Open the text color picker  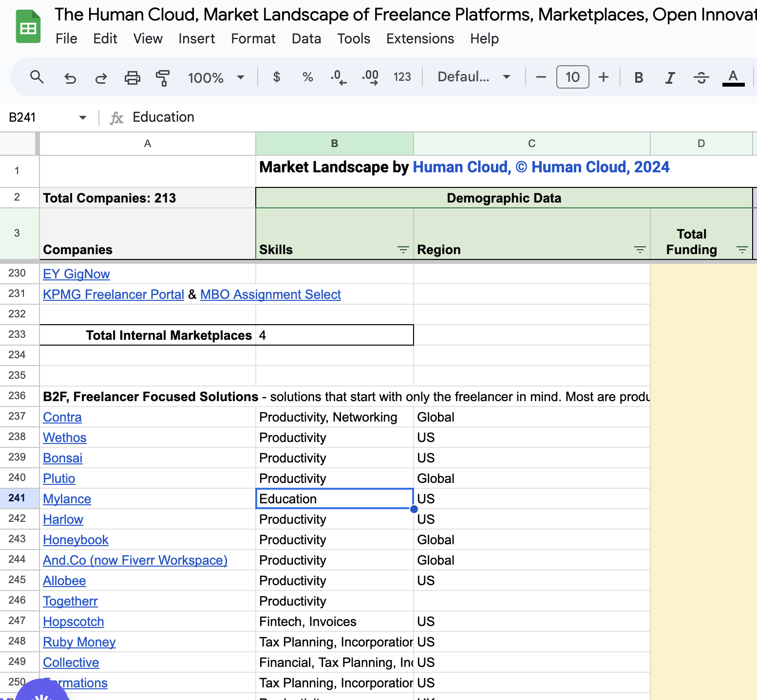tap(733, 77)
